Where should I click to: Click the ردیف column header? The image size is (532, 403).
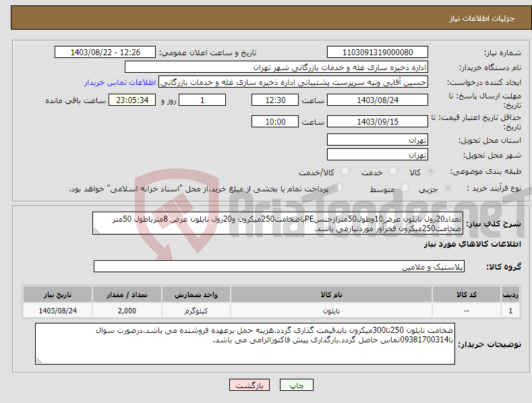point(510,294)
